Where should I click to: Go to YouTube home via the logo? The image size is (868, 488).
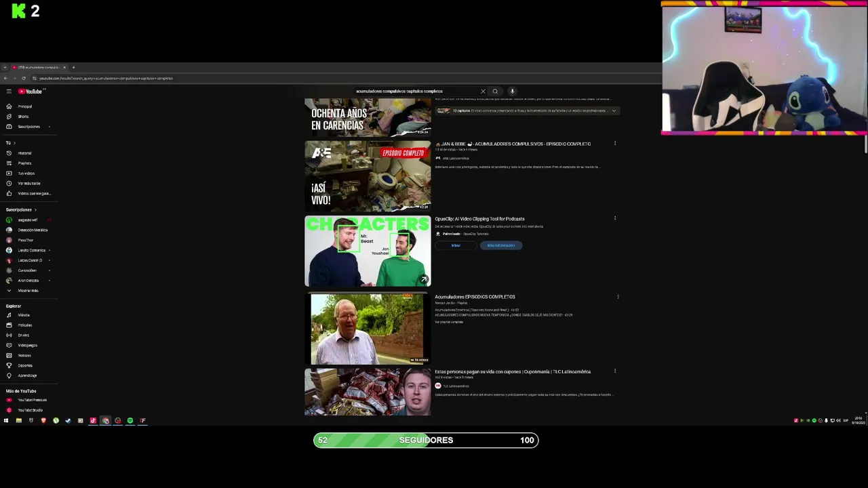pos(31,91)
